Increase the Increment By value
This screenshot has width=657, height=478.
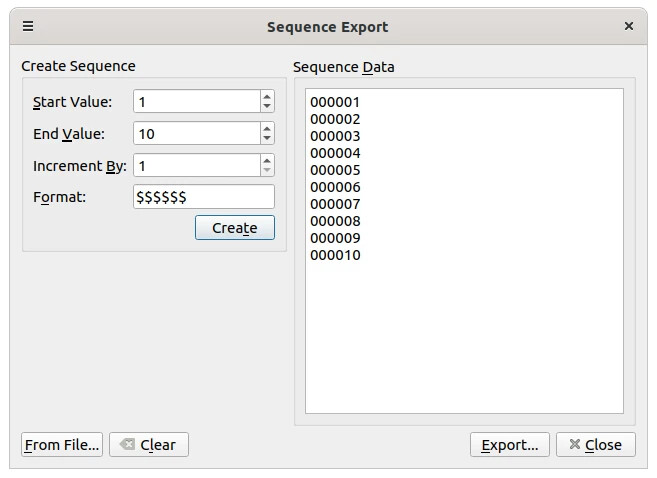pyautogui.click(x=267, y=160)
